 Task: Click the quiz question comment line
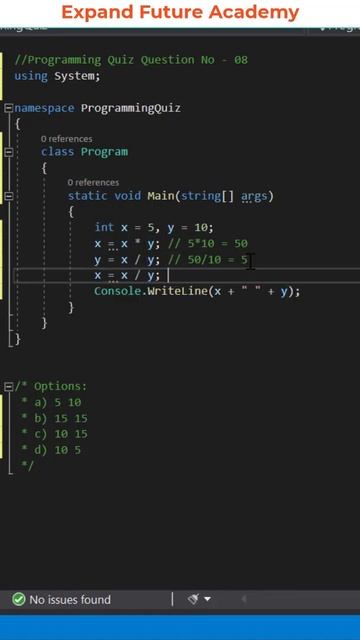(131, 60)
